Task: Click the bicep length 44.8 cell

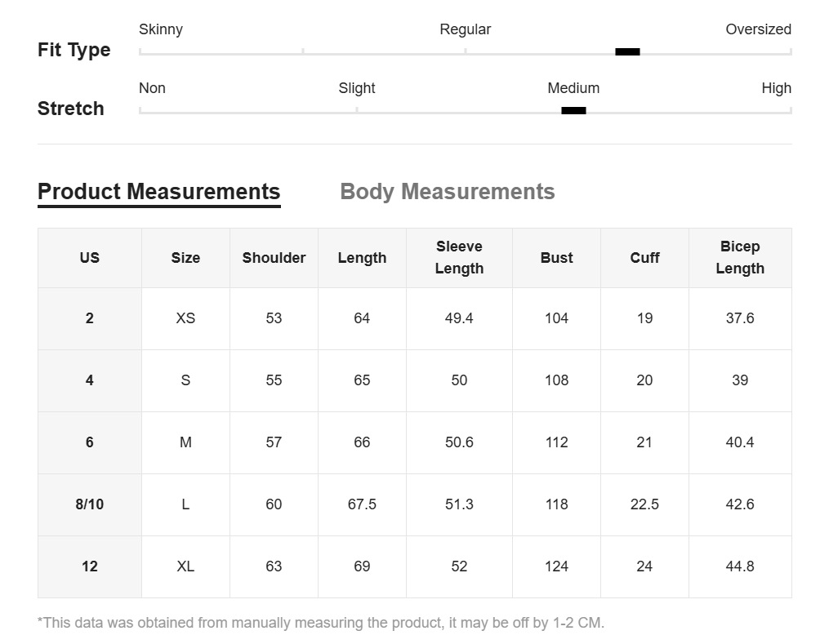Action: (740, 566)
